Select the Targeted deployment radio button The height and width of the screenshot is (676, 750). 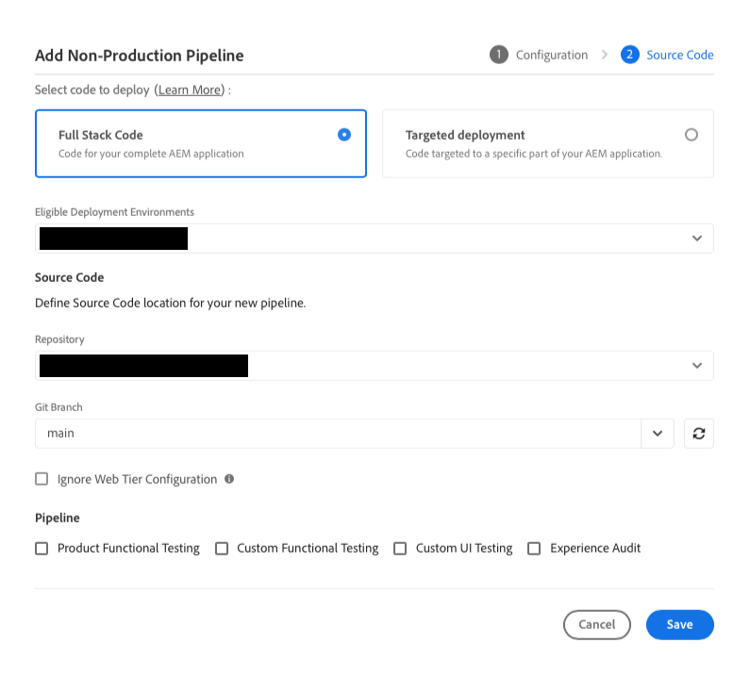[x=691, y=135]
